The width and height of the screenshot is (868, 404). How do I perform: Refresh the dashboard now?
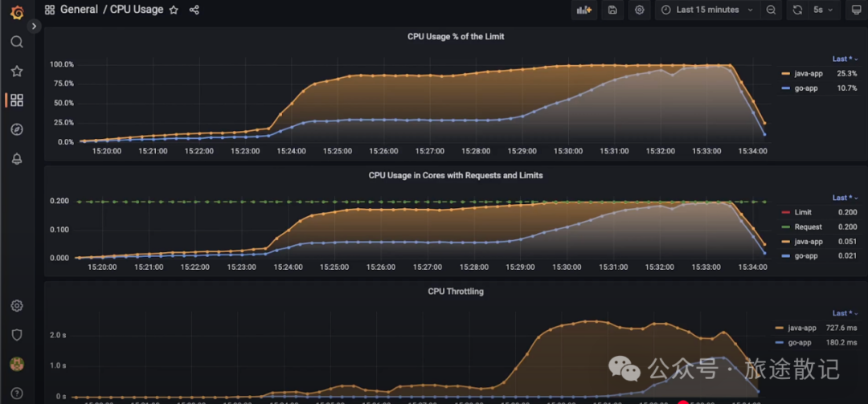[797, 10]
